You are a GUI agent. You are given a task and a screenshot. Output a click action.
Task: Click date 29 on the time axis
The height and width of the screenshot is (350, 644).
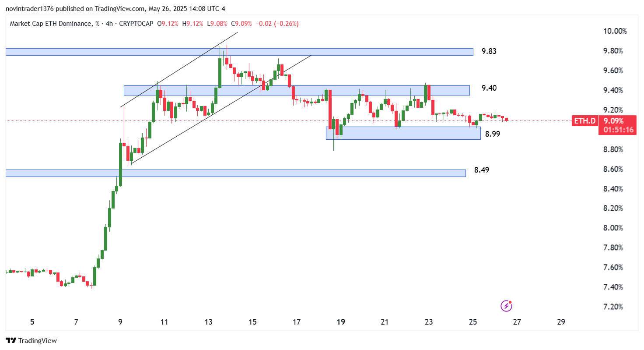561,322
